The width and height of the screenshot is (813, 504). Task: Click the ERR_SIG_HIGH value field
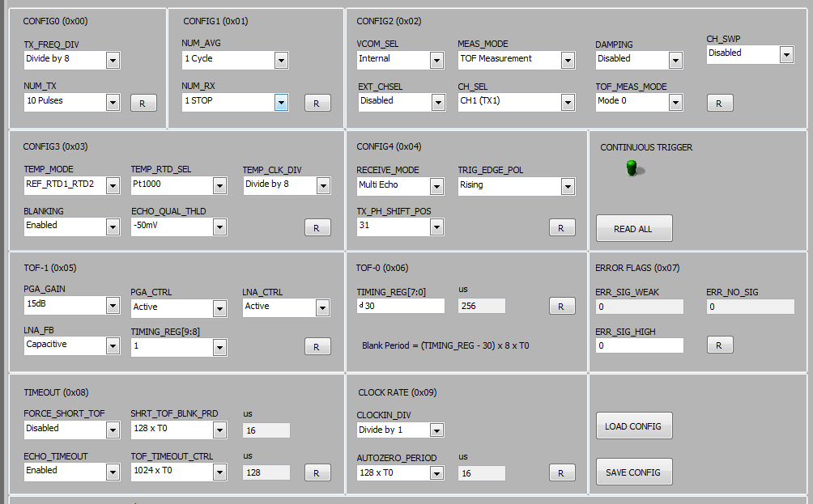click(639, 345)
